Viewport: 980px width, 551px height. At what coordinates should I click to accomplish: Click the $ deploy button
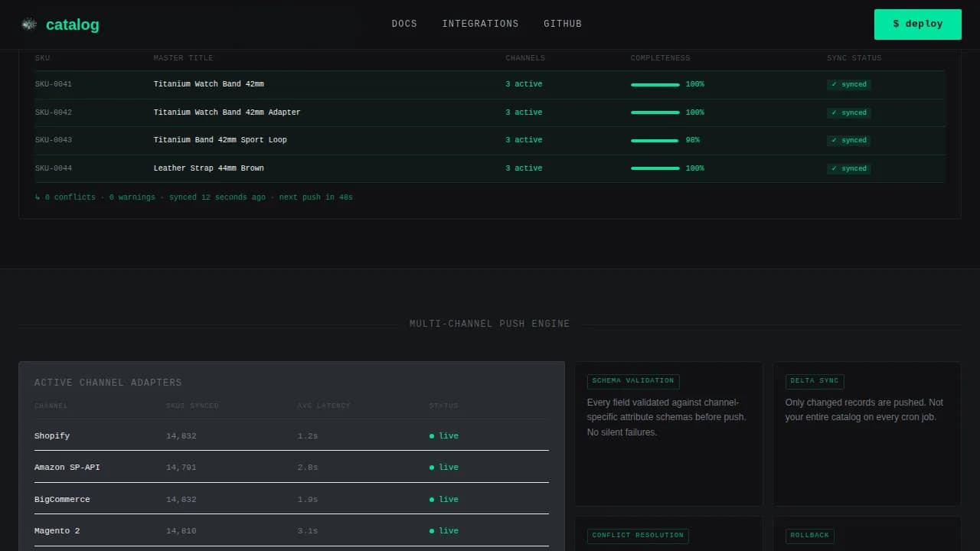[918, 24]
